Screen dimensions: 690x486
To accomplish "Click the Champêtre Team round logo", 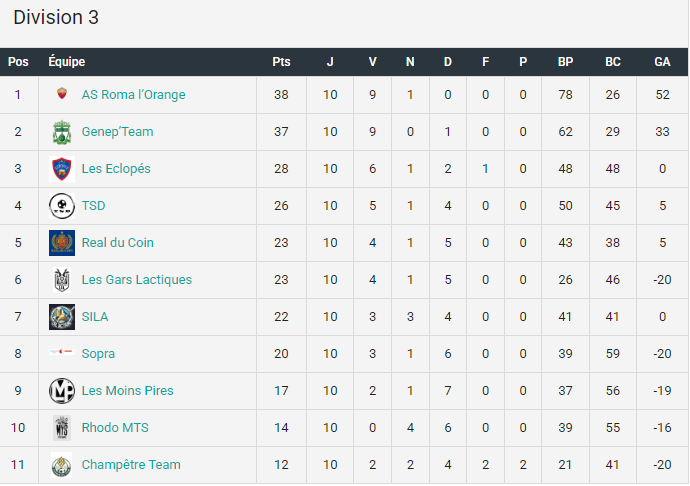I will click(x=62, y=464).
